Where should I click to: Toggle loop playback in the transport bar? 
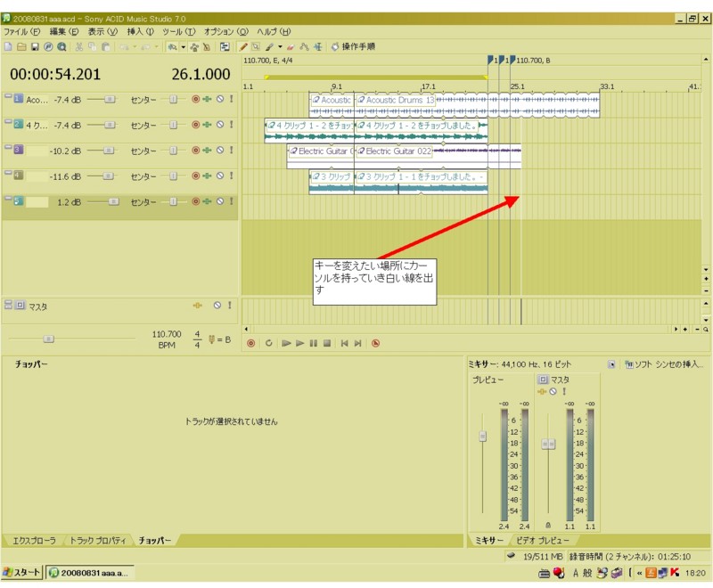pos(269,344)
